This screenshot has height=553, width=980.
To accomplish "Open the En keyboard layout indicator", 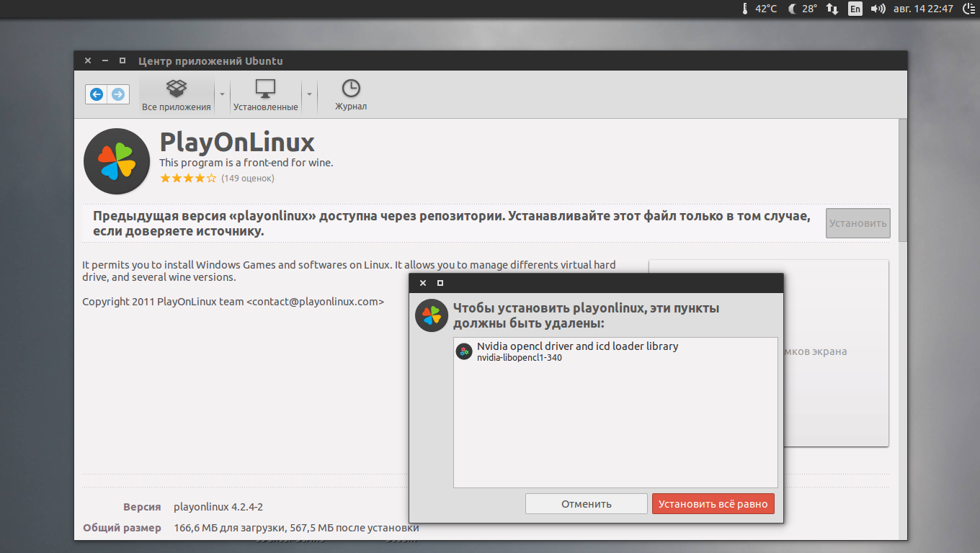I will click(855, 9).
